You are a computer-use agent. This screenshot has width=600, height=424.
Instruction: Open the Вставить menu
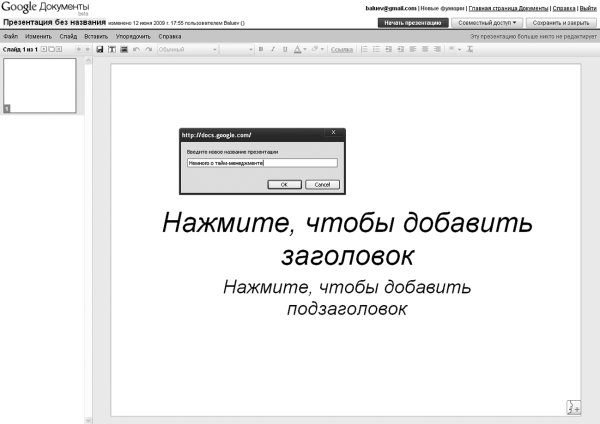tap(96, 36)
